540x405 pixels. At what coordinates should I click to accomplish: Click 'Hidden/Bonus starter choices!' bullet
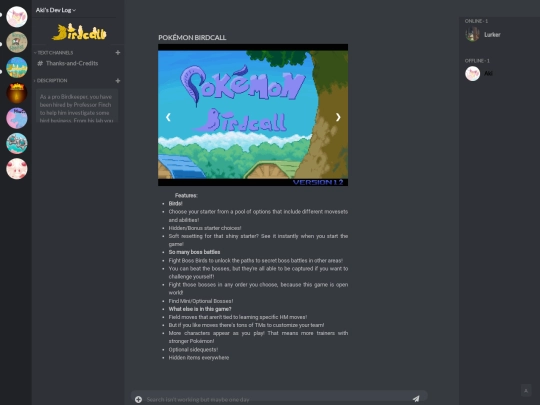[x=205, y=228]
